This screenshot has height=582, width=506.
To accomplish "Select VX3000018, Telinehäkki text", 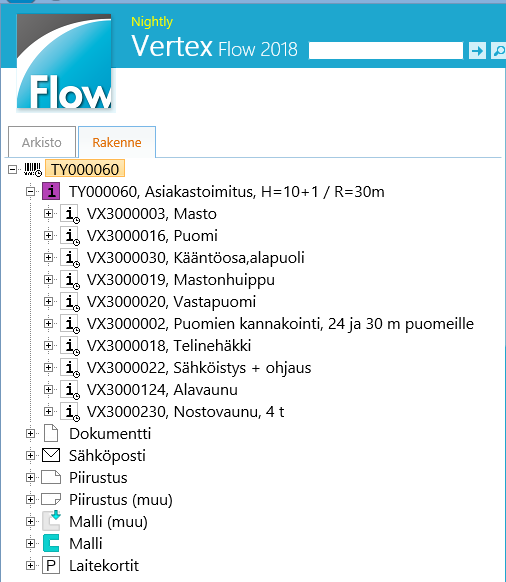I will (169, 346).
